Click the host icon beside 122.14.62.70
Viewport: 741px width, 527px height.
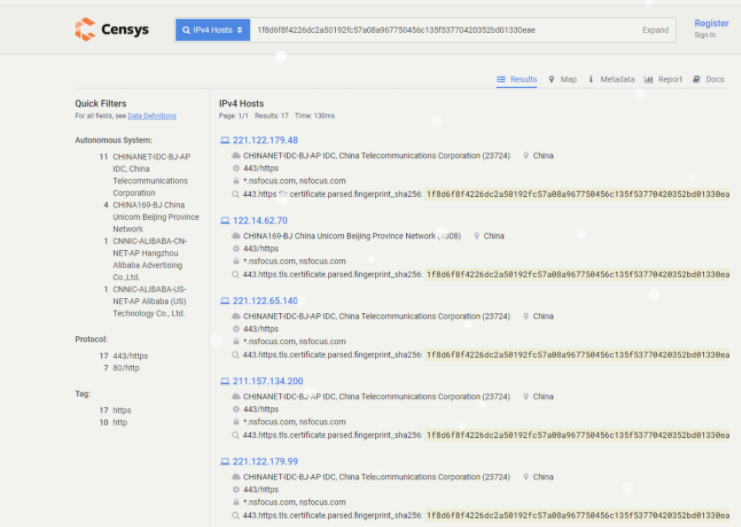tap(225, 221)
